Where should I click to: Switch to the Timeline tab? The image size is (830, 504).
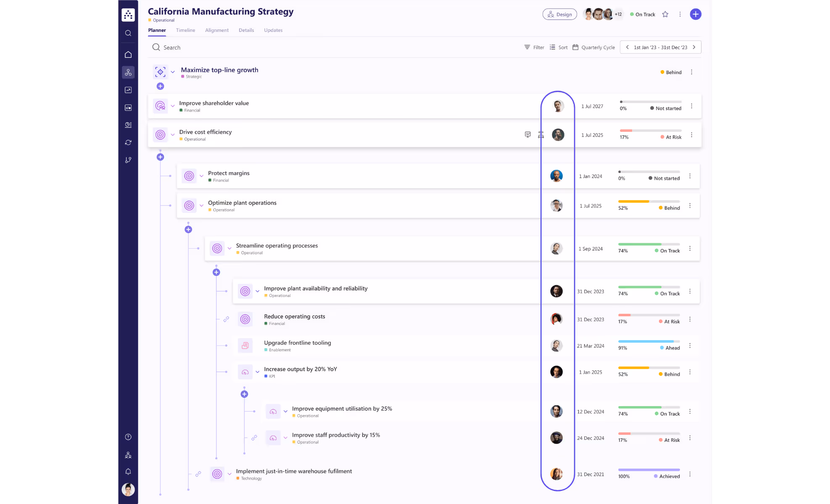click(x=185, y=30)
